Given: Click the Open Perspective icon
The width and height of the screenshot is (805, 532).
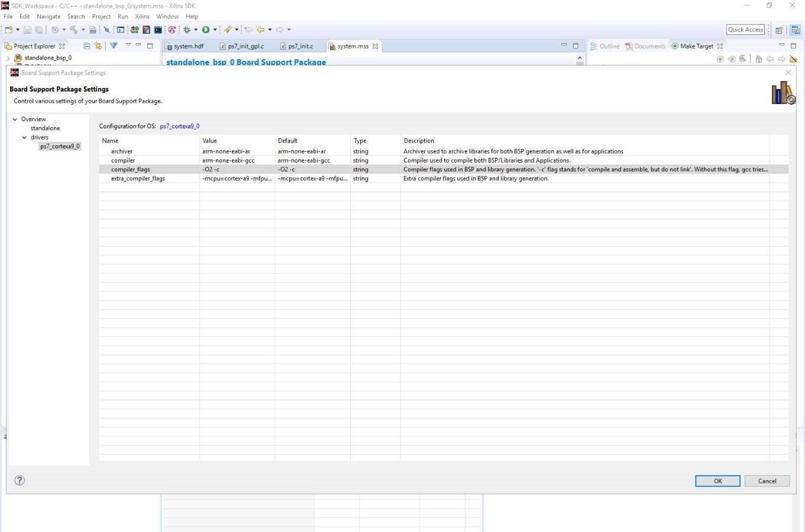Looking at the screenshot, I should [x=779, y=30].
